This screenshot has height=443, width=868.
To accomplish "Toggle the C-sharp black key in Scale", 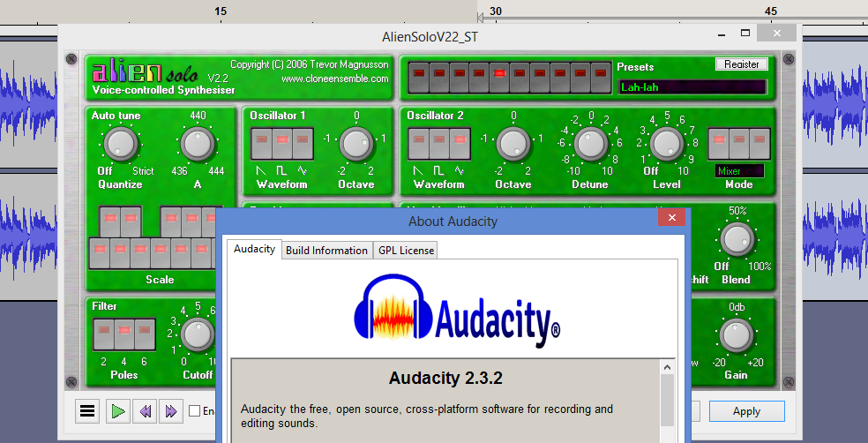I will [x=111, y=221].
